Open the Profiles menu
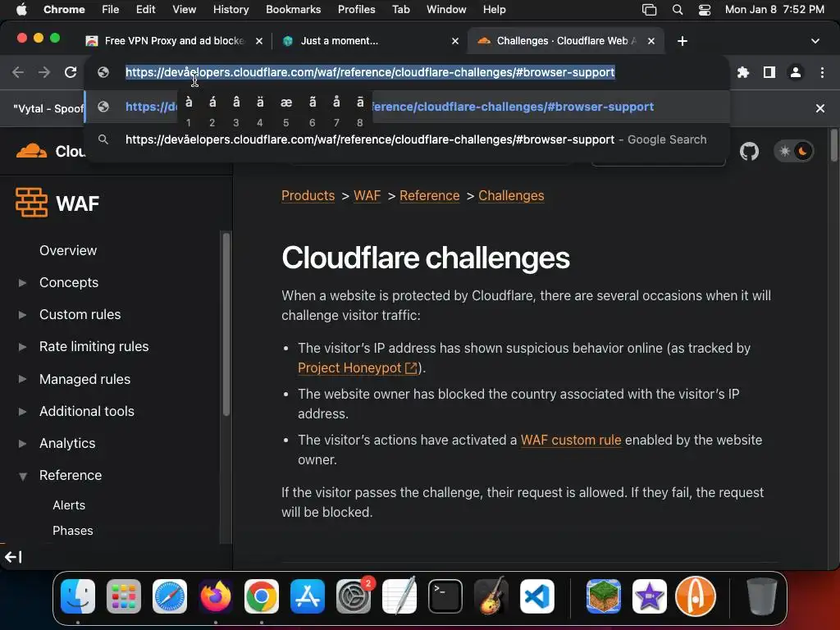The image size is (840, 630). point(356,10)
